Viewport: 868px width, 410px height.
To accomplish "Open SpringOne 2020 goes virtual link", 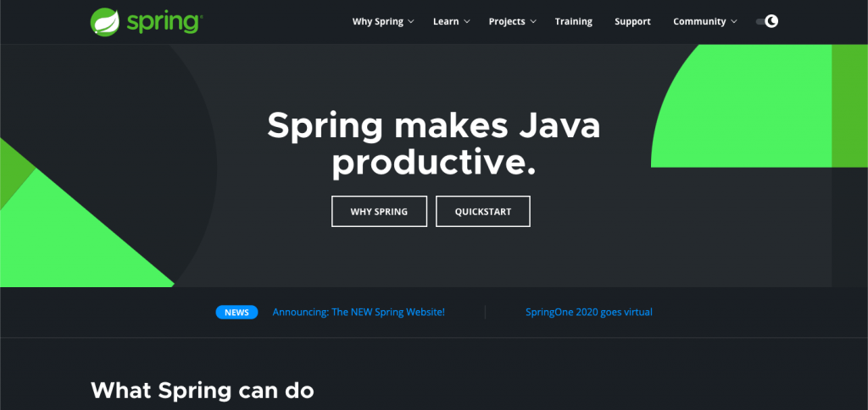I will [x=589, y=312].
